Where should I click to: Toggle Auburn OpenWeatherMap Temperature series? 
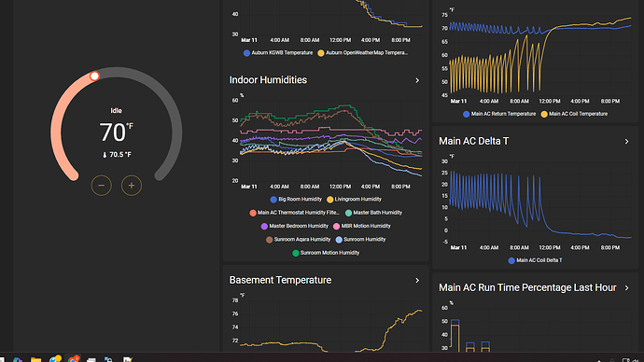[363, 53]
